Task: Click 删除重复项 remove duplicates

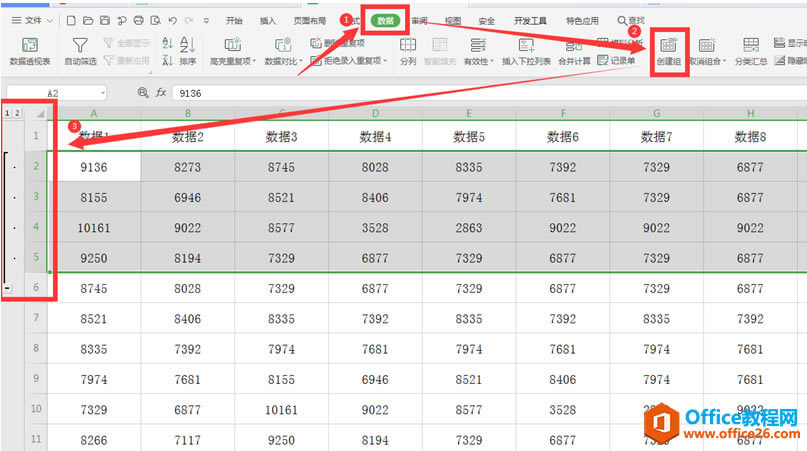Action: [x=338, y=43]
